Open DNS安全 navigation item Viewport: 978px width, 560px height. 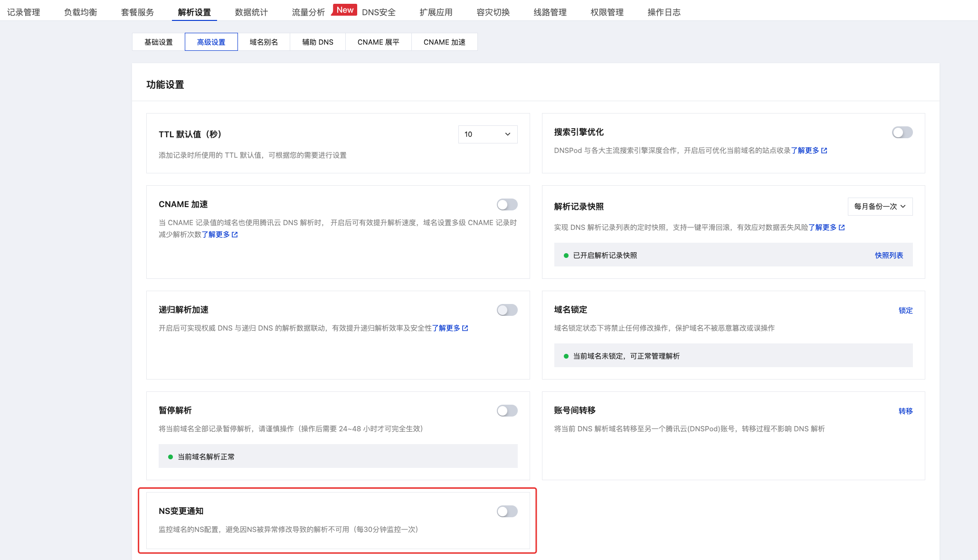tap(379, 12)
